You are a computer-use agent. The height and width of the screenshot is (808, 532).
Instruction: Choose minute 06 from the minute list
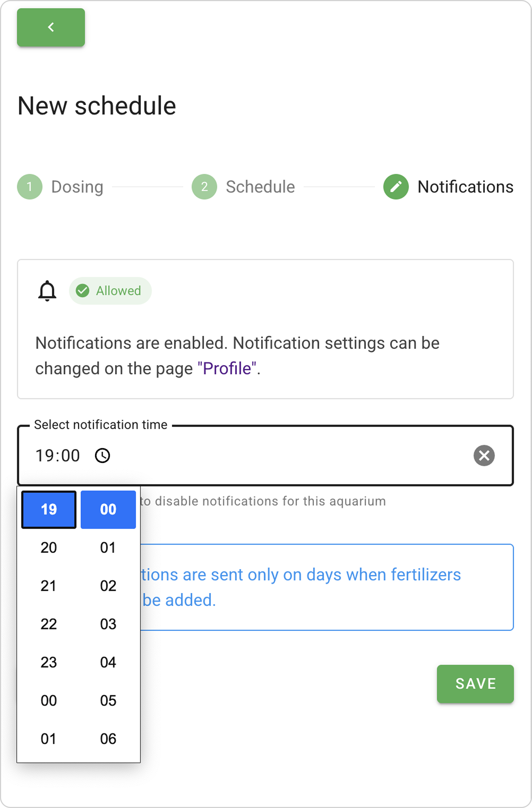pyautogui.click(x=108, y=739)
